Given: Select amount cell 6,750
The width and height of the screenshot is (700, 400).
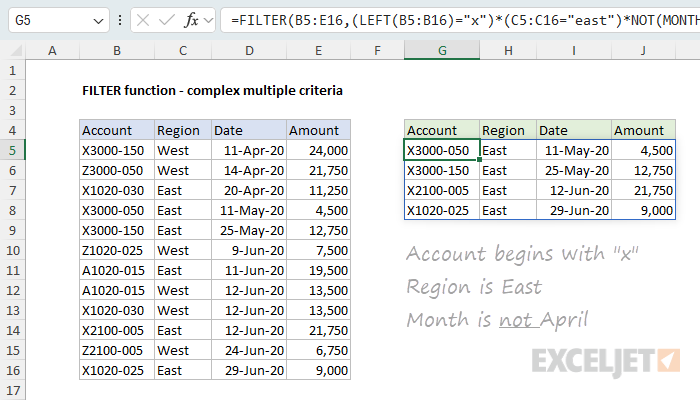Looking at the screenshot, I should point(318,350).
